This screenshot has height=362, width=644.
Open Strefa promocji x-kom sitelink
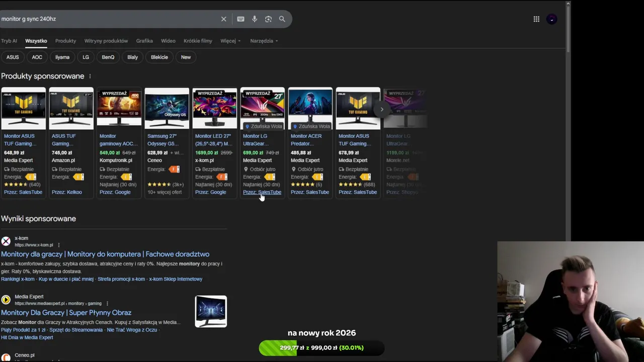[121, 279]
